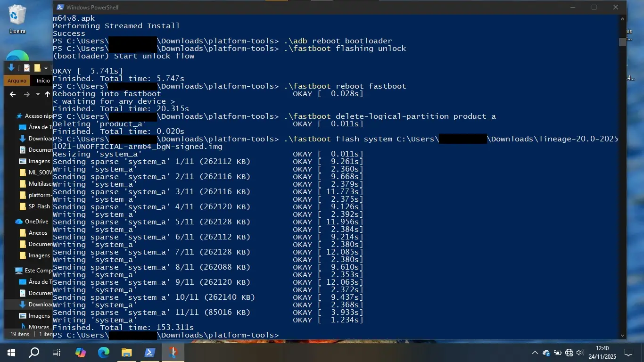Screen dimensions: 644x362
Task: Open Task View from the taskbar
Action: coord(56,352)
